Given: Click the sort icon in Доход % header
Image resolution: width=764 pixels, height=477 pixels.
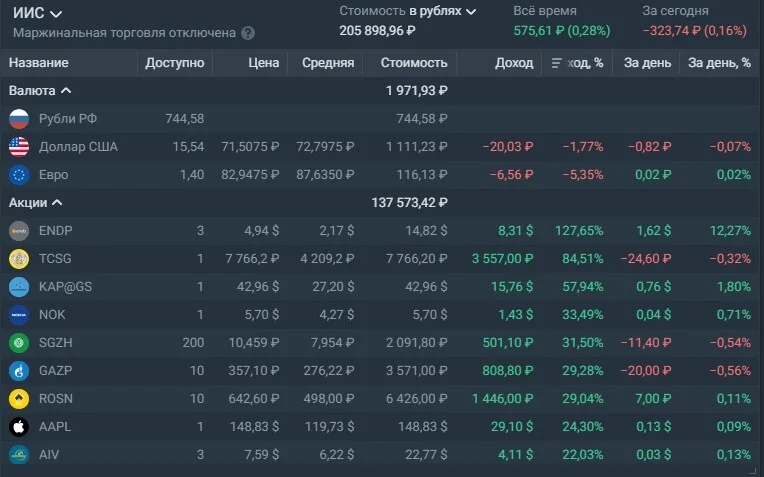Looking at the screenshot, I should (x=556, y=63).
